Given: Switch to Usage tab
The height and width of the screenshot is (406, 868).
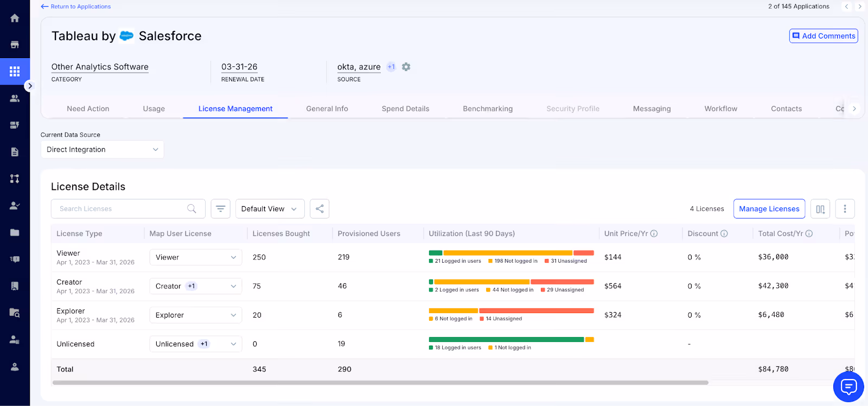Looking at the screenshot, I should 154,109.
